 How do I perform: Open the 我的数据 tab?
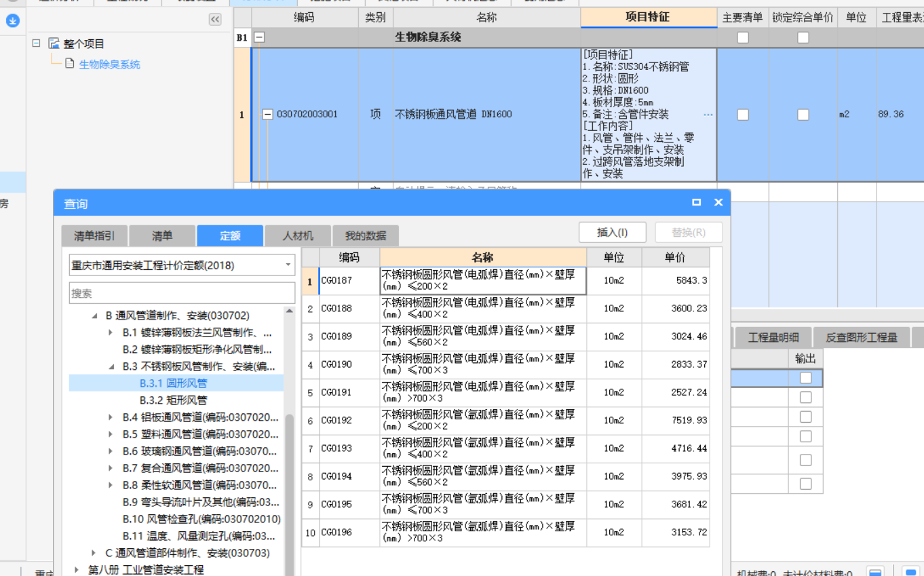pyautogui.click(x=366, y=235)
